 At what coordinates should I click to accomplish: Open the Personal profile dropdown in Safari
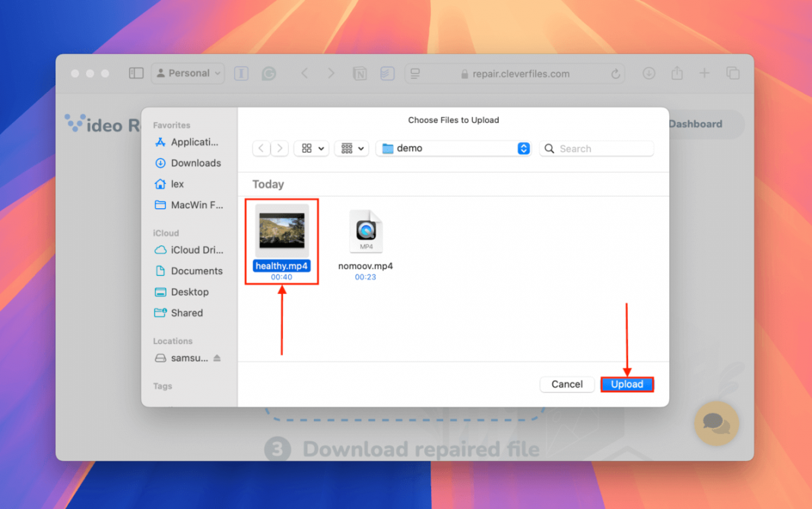click(188, 74)
